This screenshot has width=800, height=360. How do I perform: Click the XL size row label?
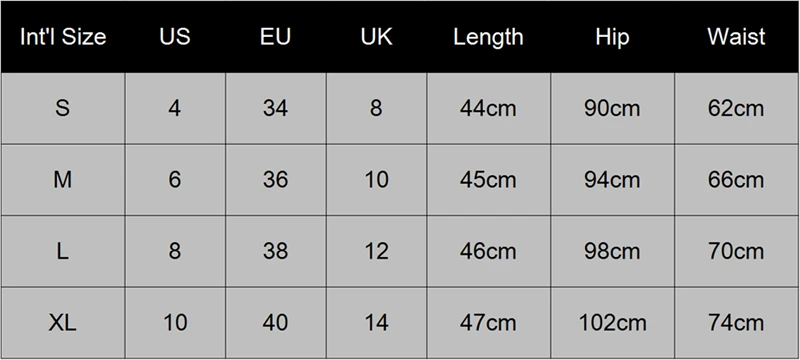pyautogui.click(x=63, y=323)
